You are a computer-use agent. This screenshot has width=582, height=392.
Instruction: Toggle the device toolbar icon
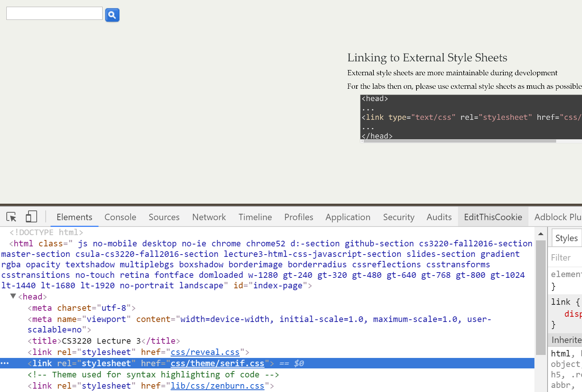tap(31, 217)
